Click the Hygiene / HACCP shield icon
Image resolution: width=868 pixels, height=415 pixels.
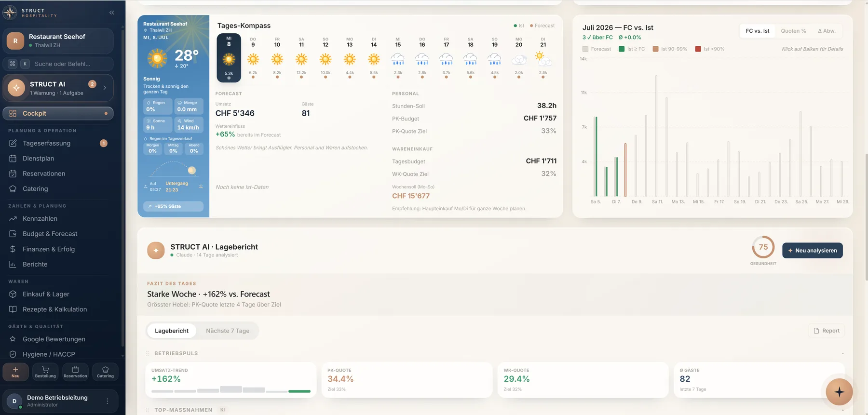13,354
